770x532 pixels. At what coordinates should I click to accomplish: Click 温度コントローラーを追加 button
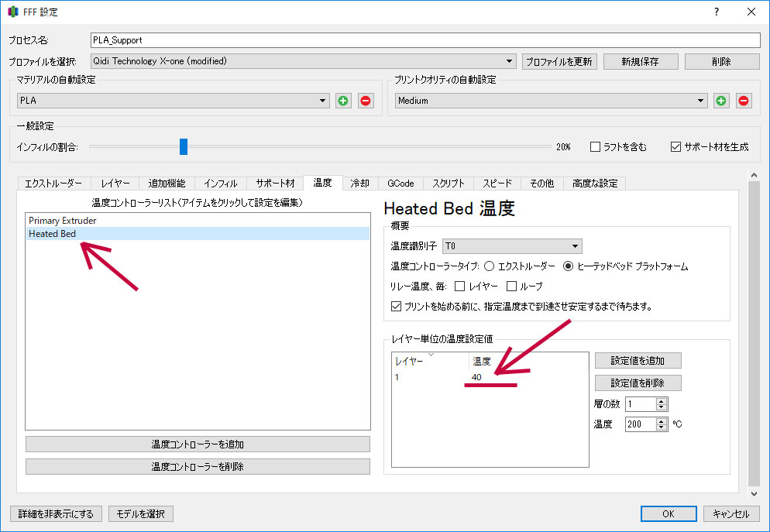[x=198, y=444]
